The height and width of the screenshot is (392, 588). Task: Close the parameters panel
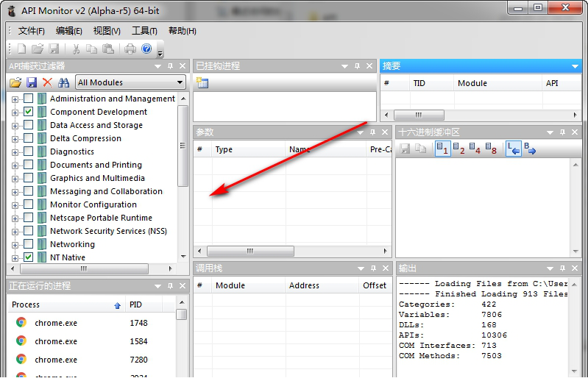pos(385,132)
